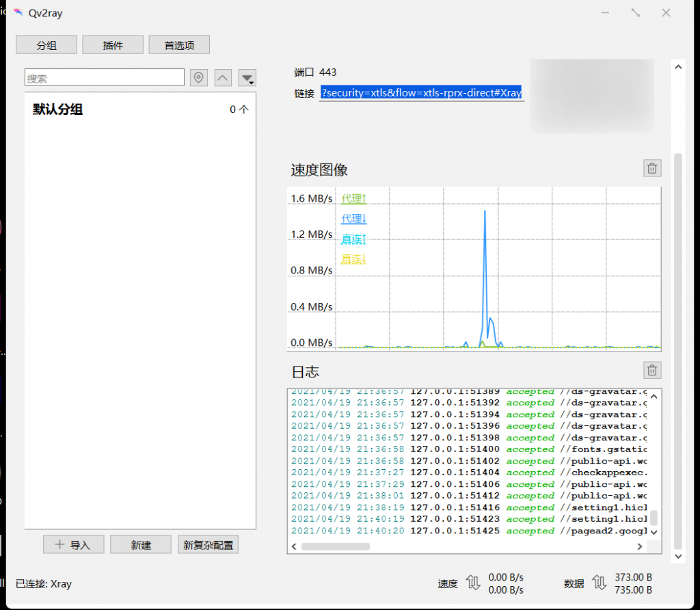
Task: Open the 分组 groups manager
Action: pyautogui.click(x=46, y=45)
